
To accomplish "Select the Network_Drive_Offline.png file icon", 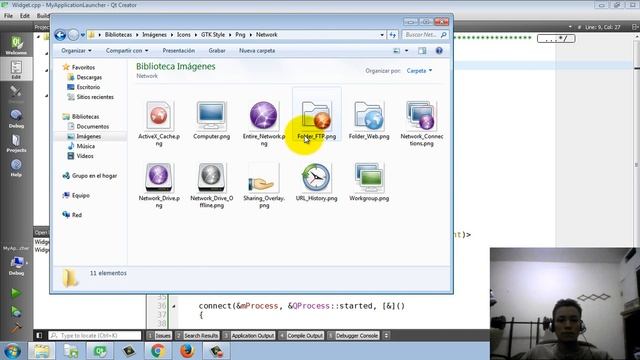I will tap(211, 177).
